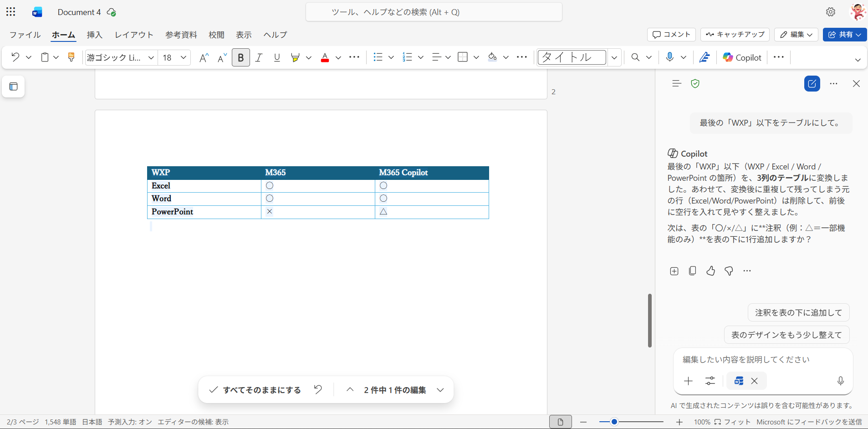Click the すべてそのままにする button
868x429 pixels.
(255, 390)
